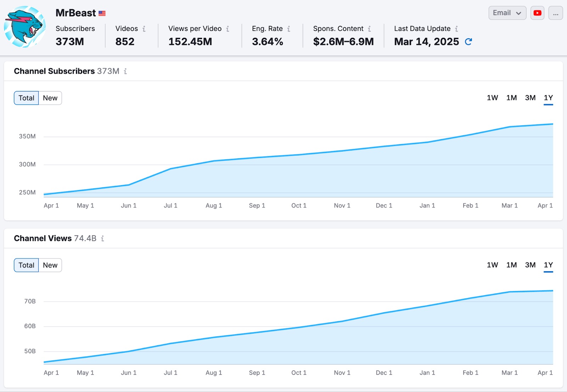This screenshot has width=567, height=392.
Task: Open the Views per Video info icon
Action: 228,29
